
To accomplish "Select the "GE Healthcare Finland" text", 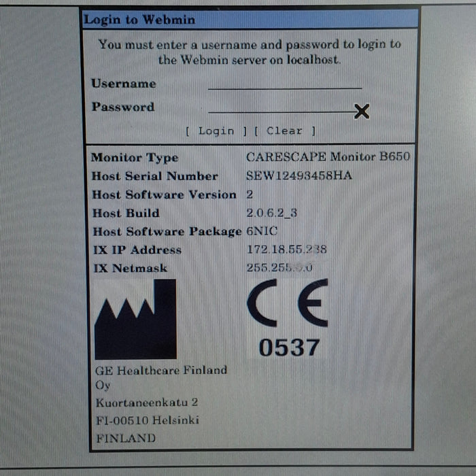I will [161, 371].
